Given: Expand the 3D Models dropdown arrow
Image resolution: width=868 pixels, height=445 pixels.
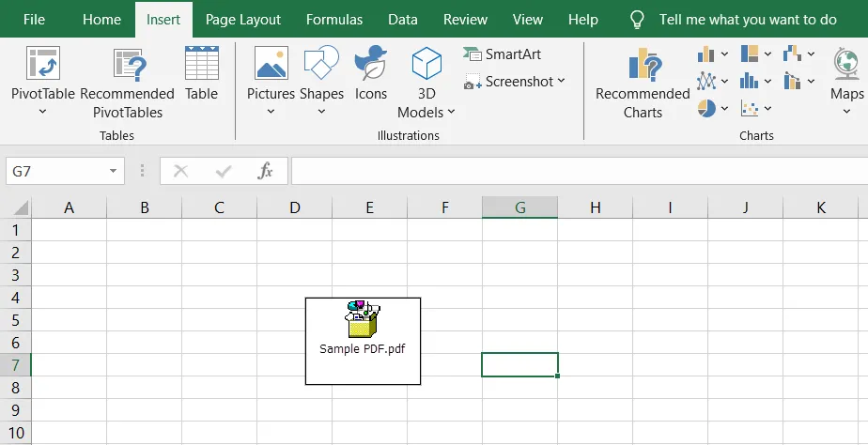Looking at the screenshot, I should coord(451,112).
